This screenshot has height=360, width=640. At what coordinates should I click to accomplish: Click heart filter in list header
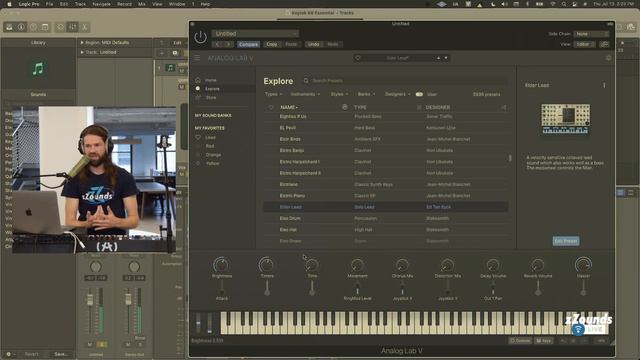[x=271, y=107]
